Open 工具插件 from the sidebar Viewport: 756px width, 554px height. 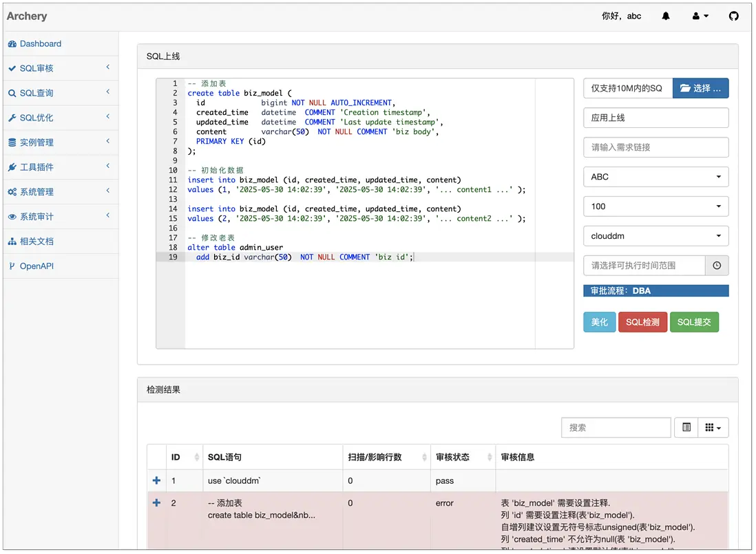[34, 167]
